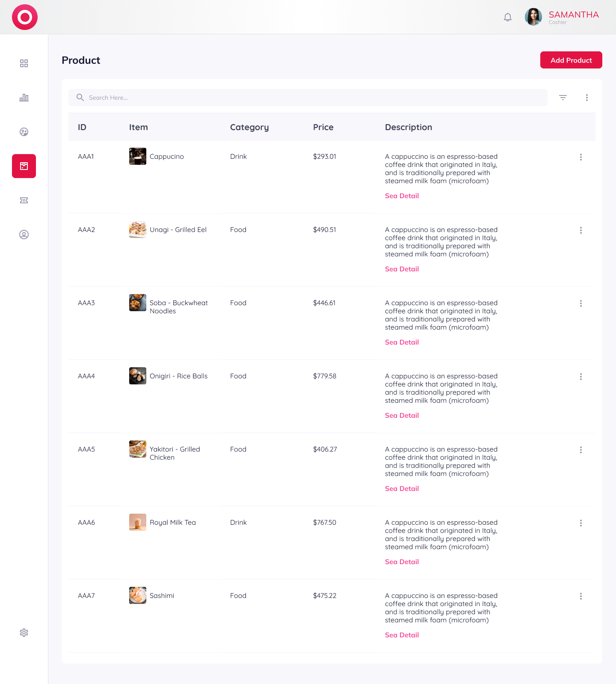Open settings gear at sidebar bottom

tap(24, 633)
